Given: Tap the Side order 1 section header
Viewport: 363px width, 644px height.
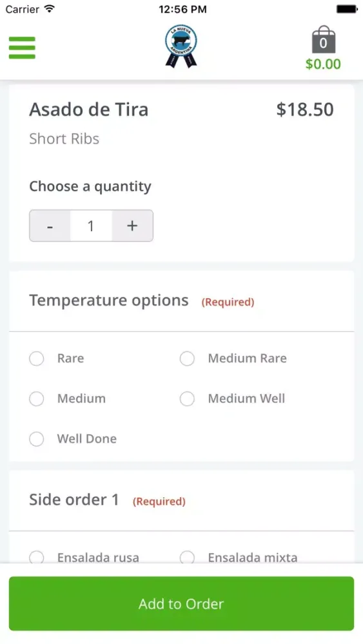Looking at the screenshot, I should point(74,500).
